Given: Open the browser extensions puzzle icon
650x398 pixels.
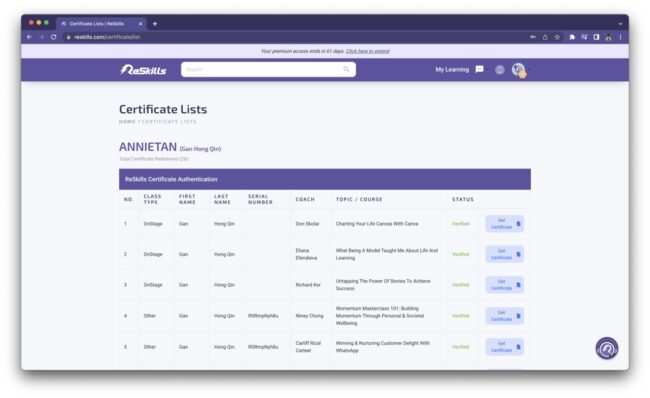Looking at the screenshot, I should [572, 37].
